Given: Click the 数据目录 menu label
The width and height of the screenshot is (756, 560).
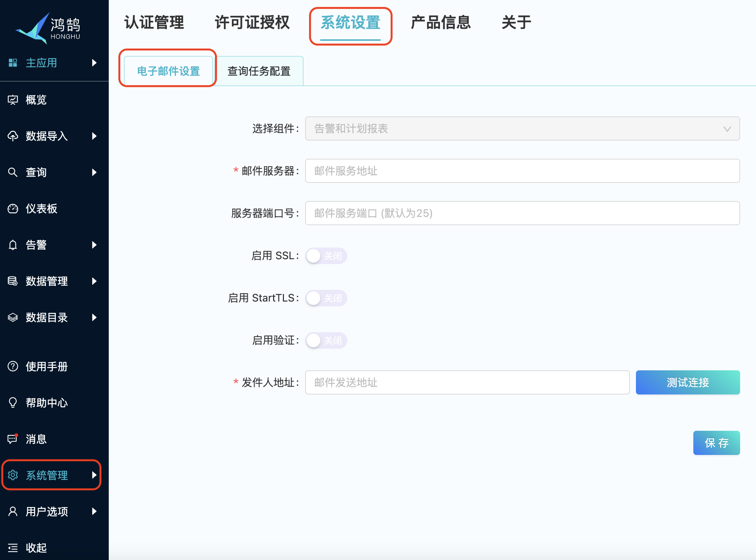Looking at the screenshot, I should click(47, 317).
